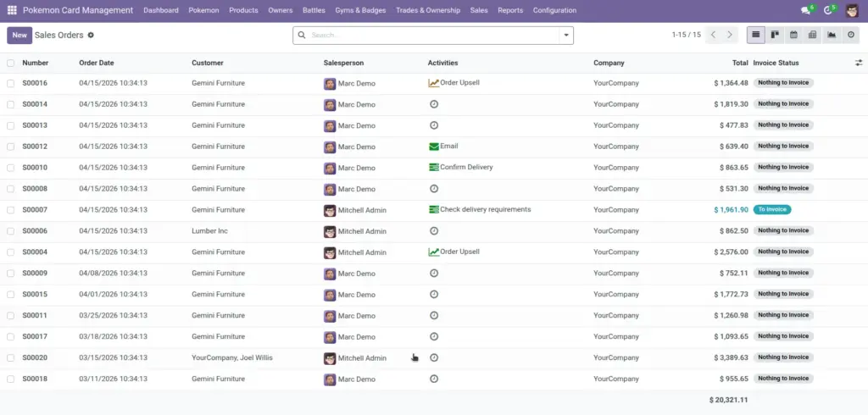This screenshot has width=868, height=415.
Task: Open the Reports menu
Action: click(510, 10)
